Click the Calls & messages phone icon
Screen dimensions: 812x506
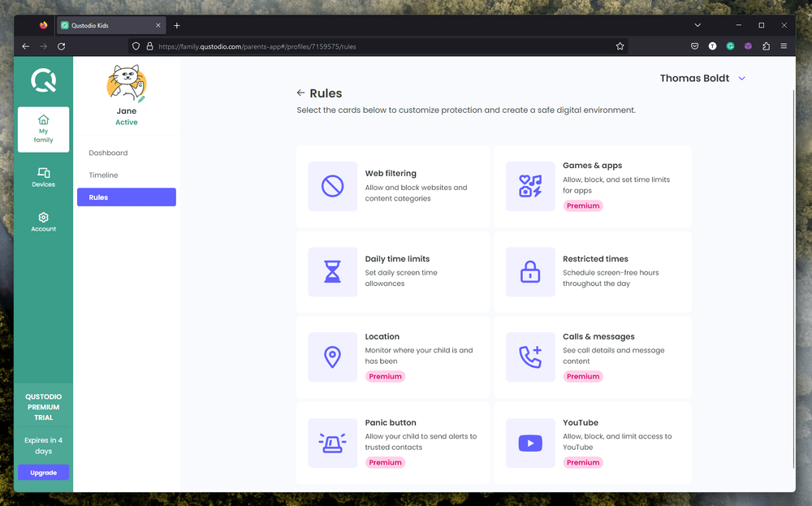(x=530, y=357)
